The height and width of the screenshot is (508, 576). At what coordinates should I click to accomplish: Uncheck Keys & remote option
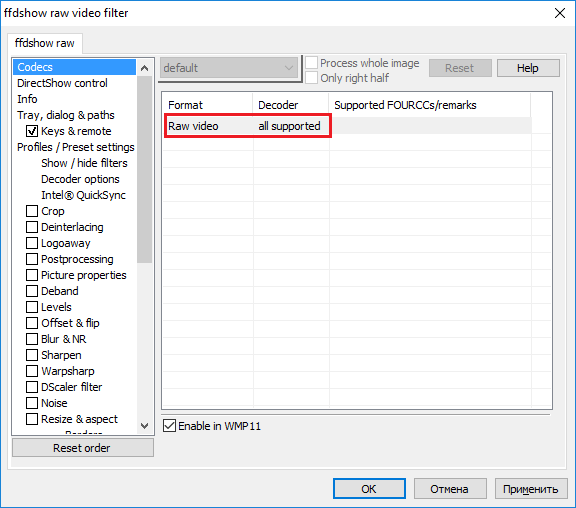32,131
